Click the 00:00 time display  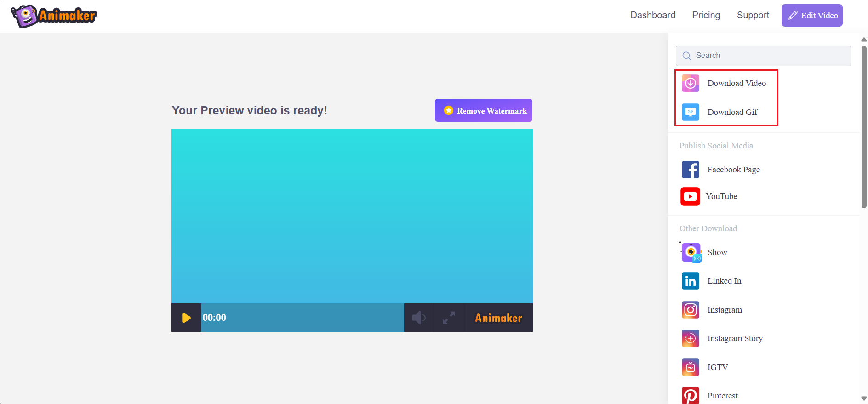tap(214, 318)
